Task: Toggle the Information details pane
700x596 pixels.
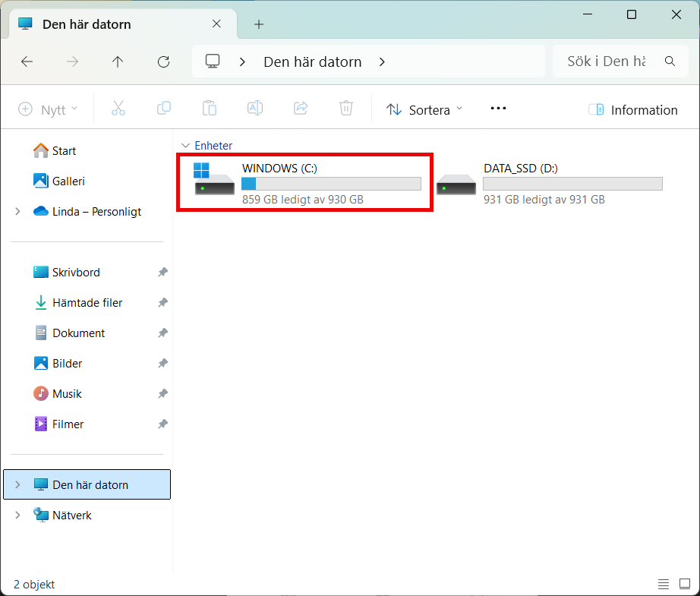Action: coord(633,110)
